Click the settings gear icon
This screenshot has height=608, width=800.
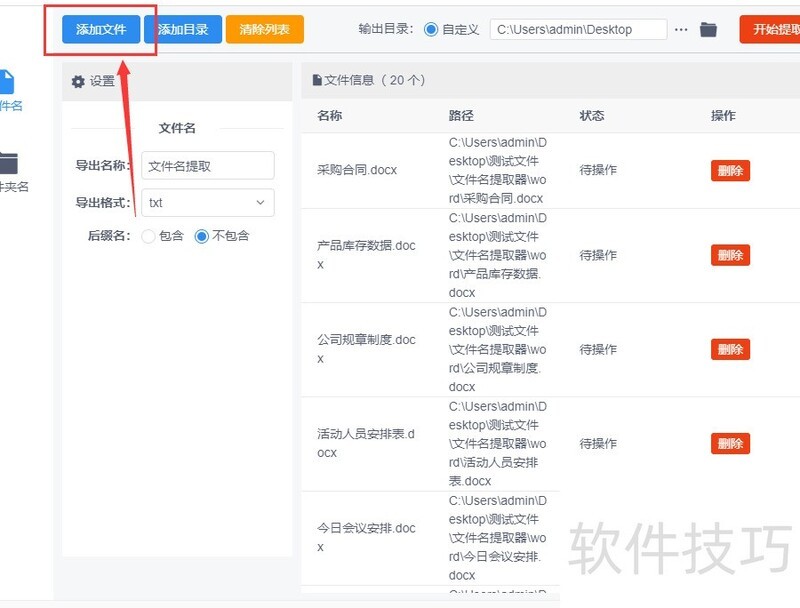(x=78, y=82)
